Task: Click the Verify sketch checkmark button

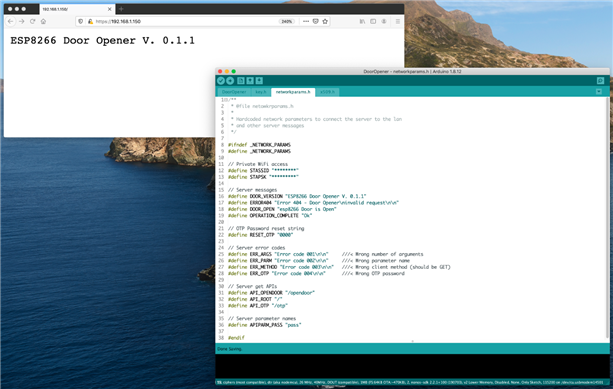Action: click(x=221, y=81)
